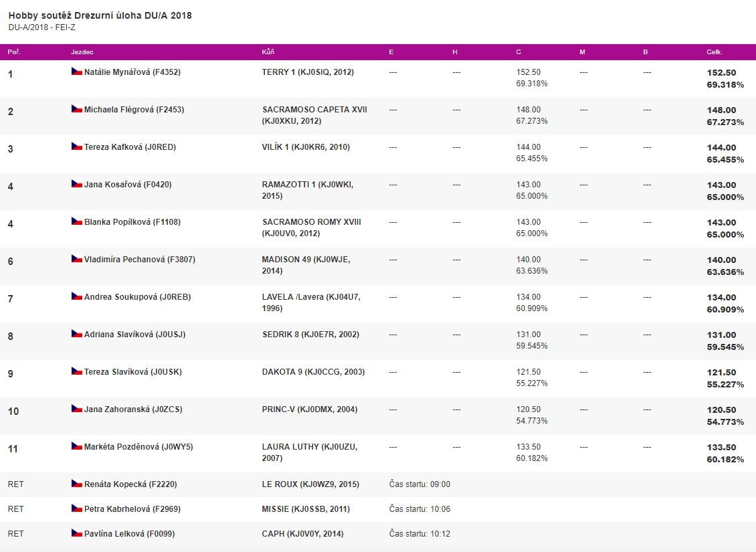Open horse LAURA LUTHY entry
Image resolution: width=756 pixels, height=552 pixels.
click(310, 452)
